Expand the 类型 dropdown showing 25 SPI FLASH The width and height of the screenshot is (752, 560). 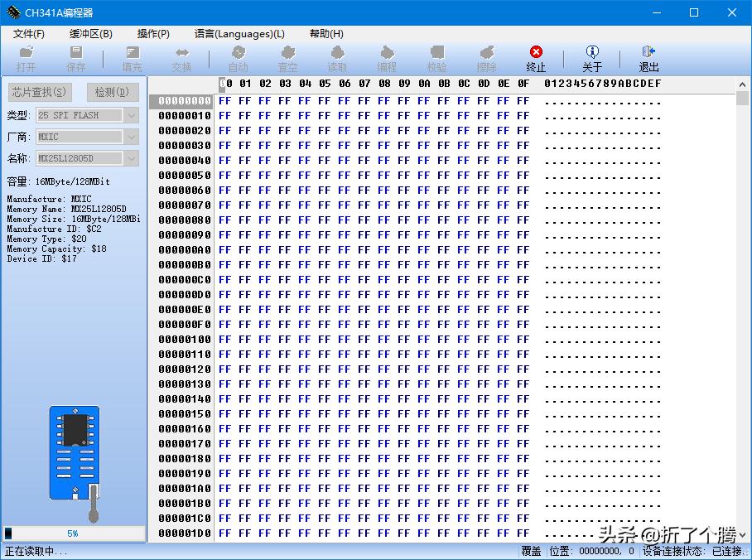[131, 116]
